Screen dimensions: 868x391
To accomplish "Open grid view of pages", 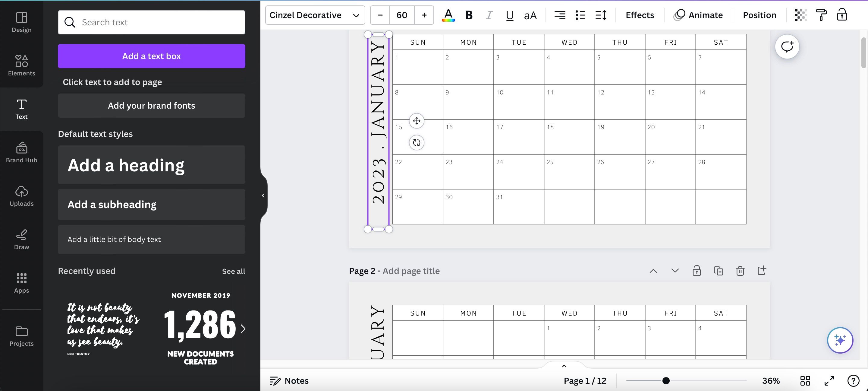I will [x=805, y=380].
